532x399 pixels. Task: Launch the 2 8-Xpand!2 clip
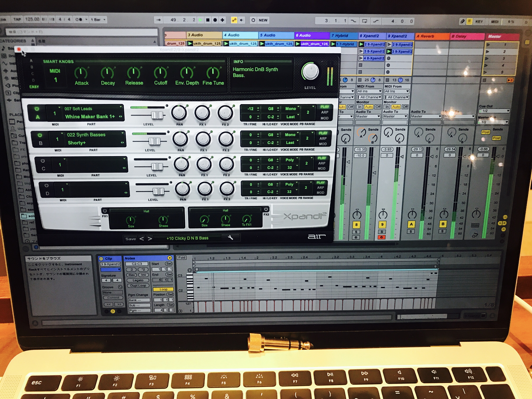(x=362, y=44)
